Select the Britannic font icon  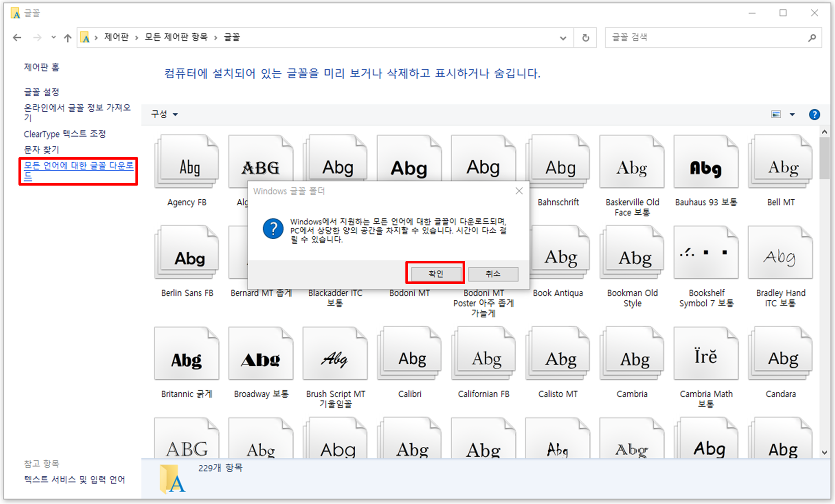(186, 354)
